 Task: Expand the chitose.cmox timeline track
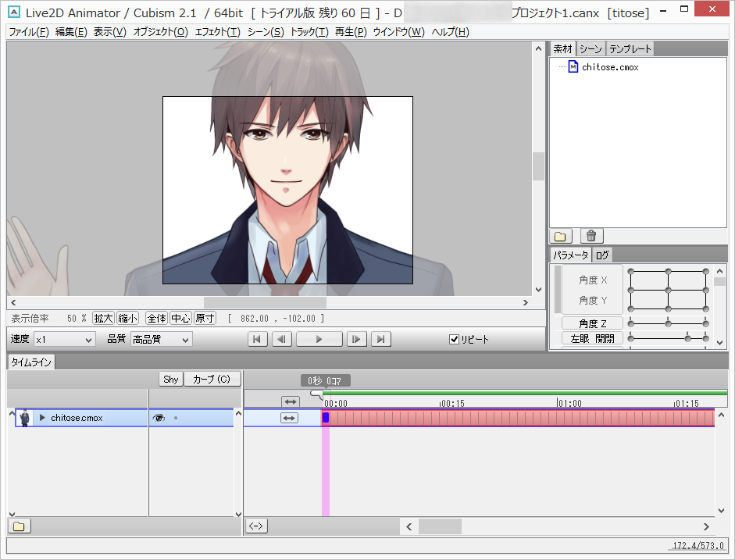click(x=44, y=417)
